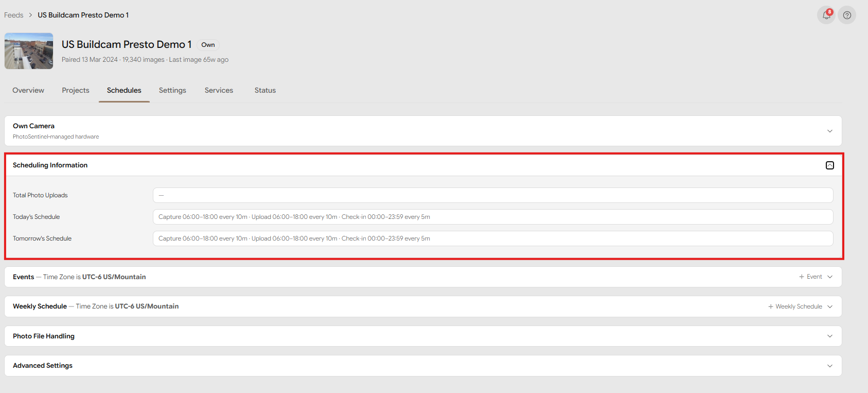Screen dimensions: 868x393
Task: Open the camera feed thumbnail image
Action: click(29, 51)
